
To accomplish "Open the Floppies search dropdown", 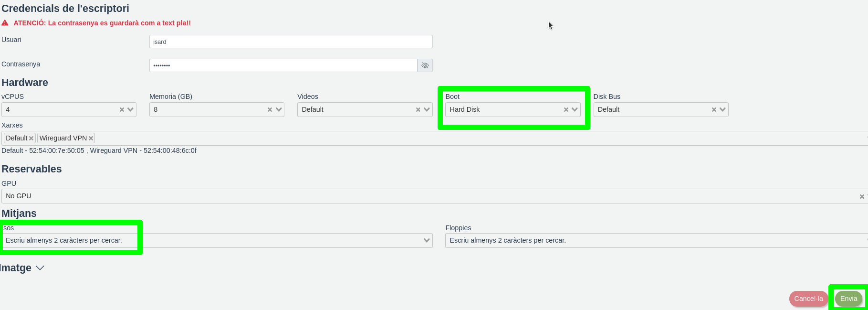I will 654,241.
